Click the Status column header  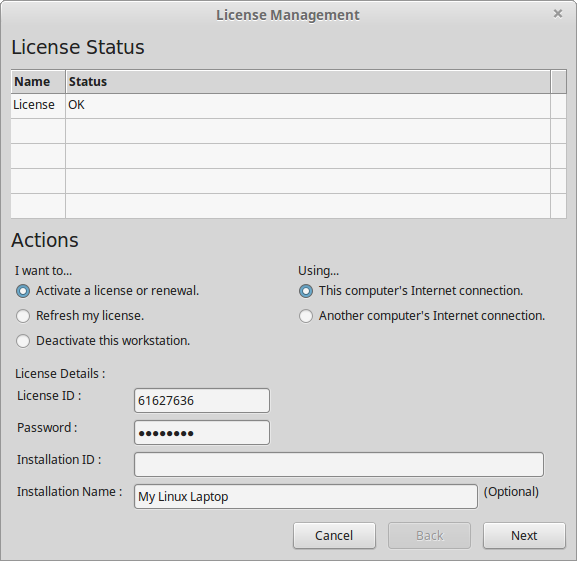point(308,82)
